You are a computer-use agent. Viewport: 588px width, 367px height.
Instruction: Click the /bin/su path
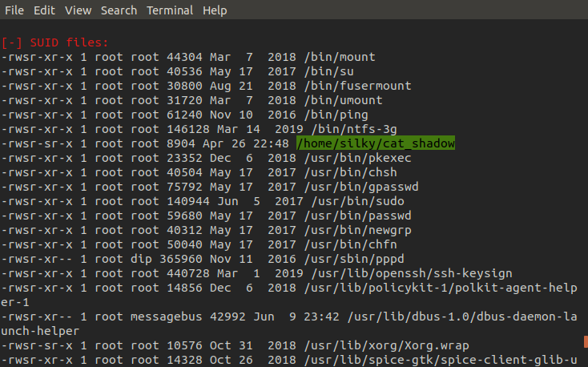(329, 71)
